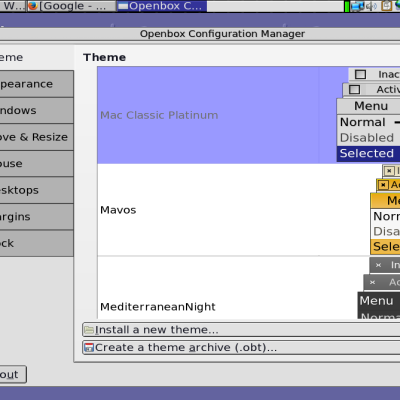The image size is (400, 400).
Task: Select the MediterraneanNight theme
Action: pos(249,288)
